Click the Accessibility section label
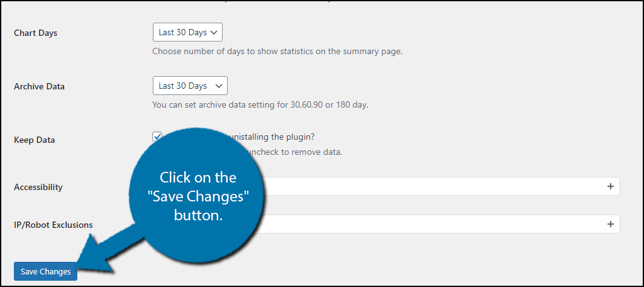 [x=38, y=187]
